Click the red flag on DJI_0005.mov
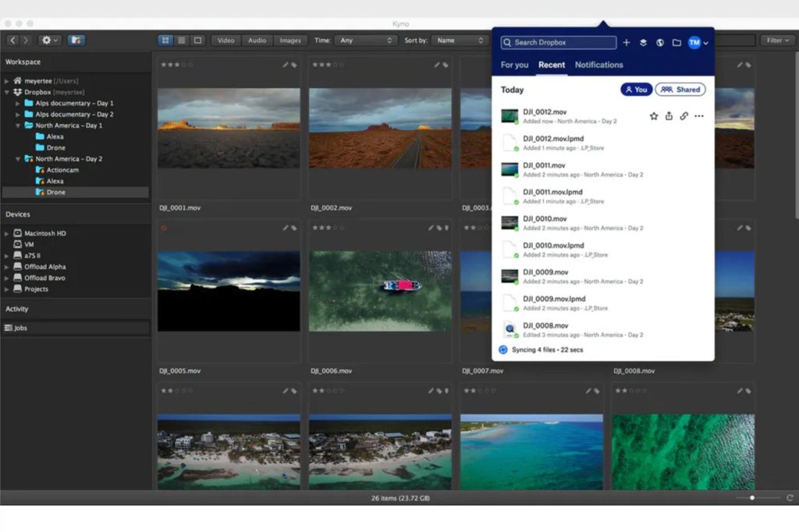The width and height of the screenshot is (799, 532). tap(164, 228)
